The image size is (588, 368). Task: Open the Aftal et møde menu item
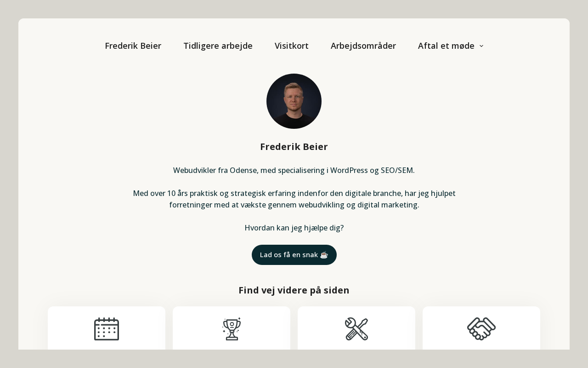[446, 46]
